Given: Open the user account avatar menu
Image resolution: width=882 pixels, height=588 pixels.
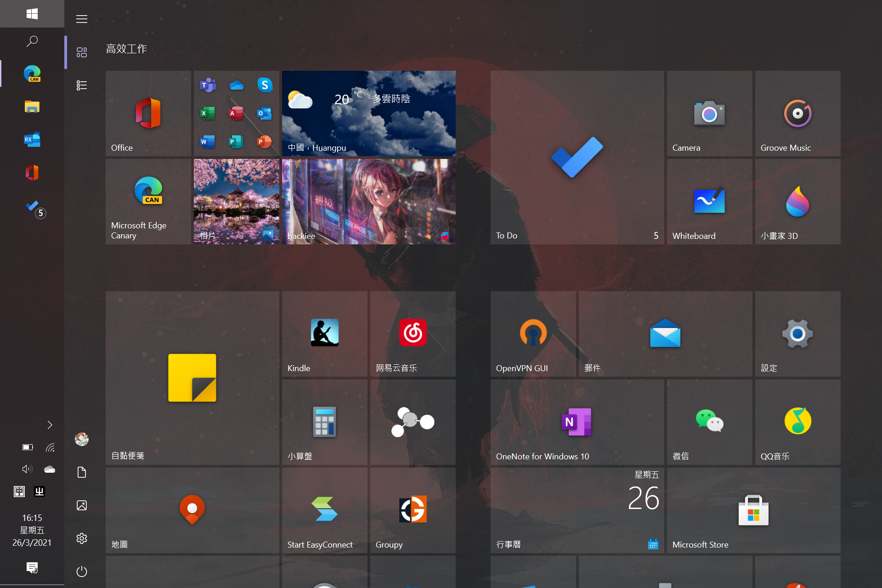Looking at the screenshot, I should pyautogui.click(x=82, y=439).
